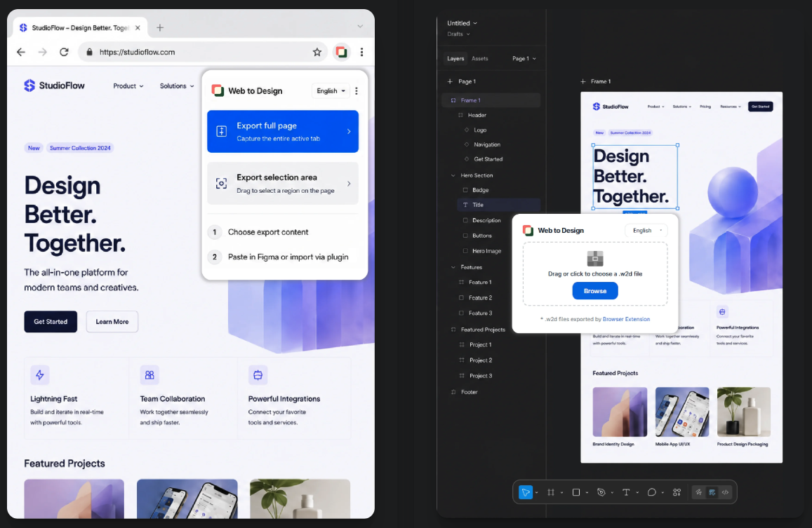The height and width of the screenshot is (528, 812).
Task: Switch to Dev mode code toggle
Action: 726,492
